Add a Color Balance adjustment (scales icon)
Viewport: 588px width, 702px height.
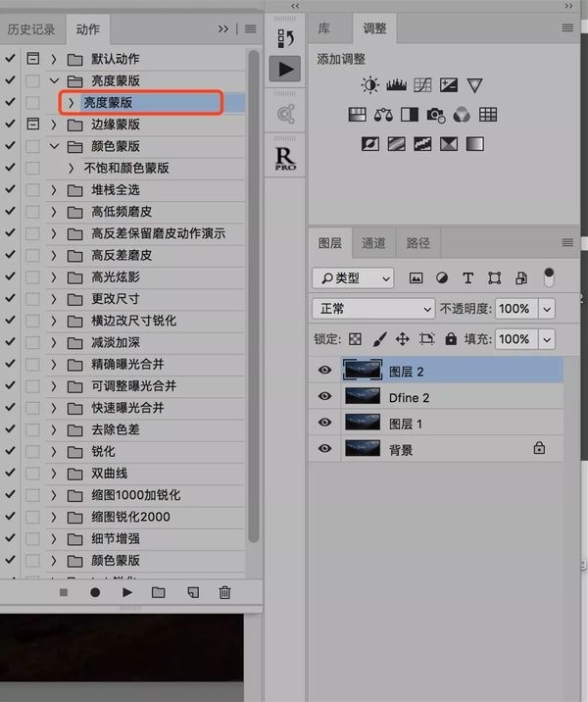(x=384, y=115)
